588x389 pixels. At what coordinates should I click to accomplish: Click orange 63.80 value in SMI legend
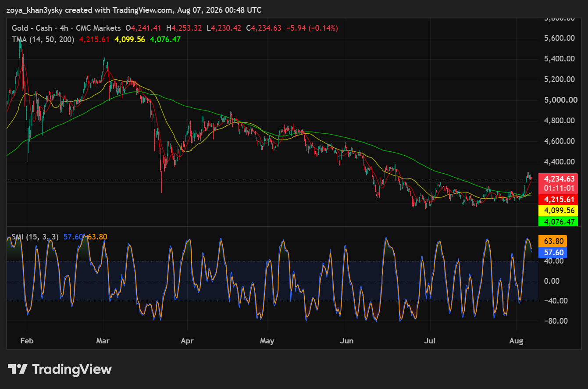pyautogui.click(x=97, y=237)
